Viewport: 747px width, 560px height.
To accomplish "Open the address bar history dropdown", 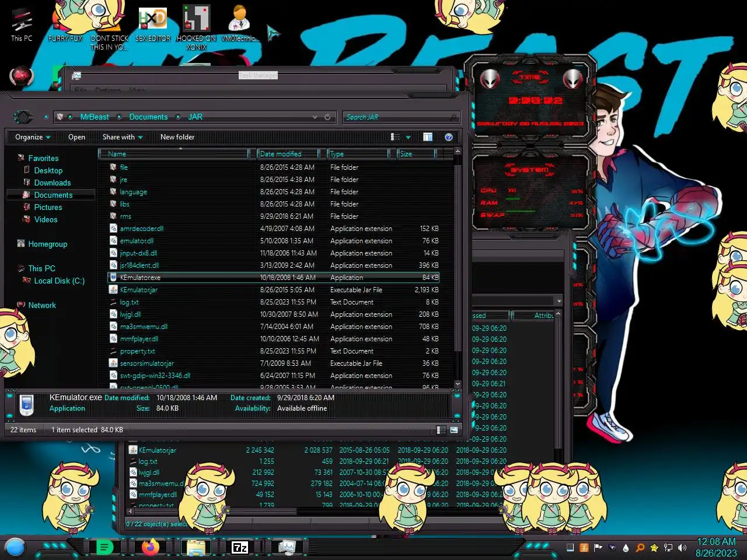I will pyautogui.click(x=315, y=117).
